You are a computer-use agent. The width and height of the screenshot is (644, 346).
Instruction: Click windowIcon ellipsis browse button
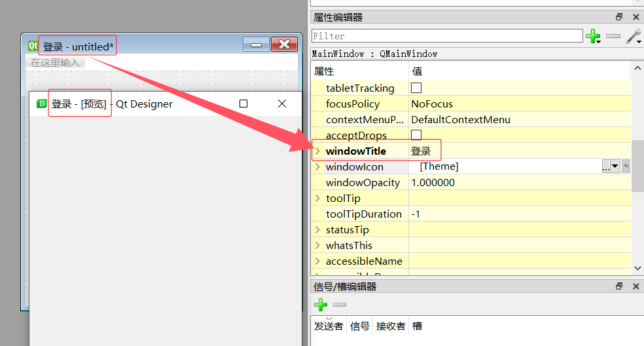point(606,166)
